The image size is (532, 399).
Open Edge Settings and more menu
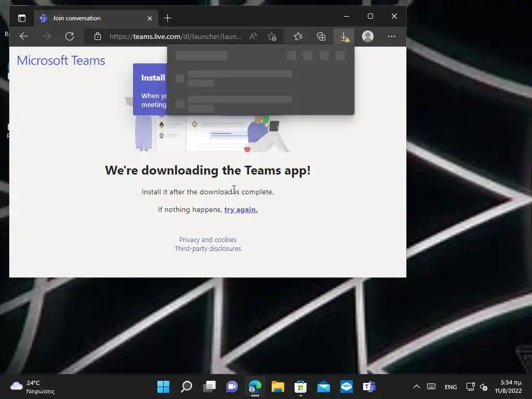(x=392, y=36)
